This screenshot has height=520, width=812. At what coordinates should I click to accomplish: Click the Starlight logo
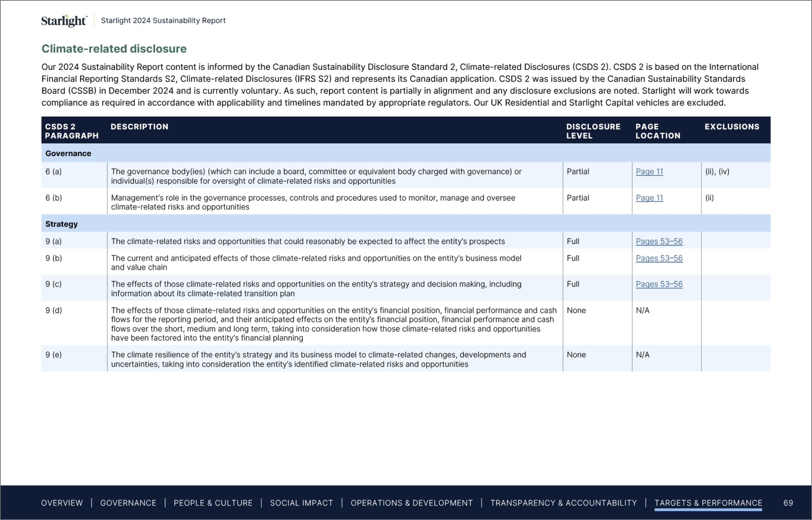pyautogui.click(x=64, y=21)
